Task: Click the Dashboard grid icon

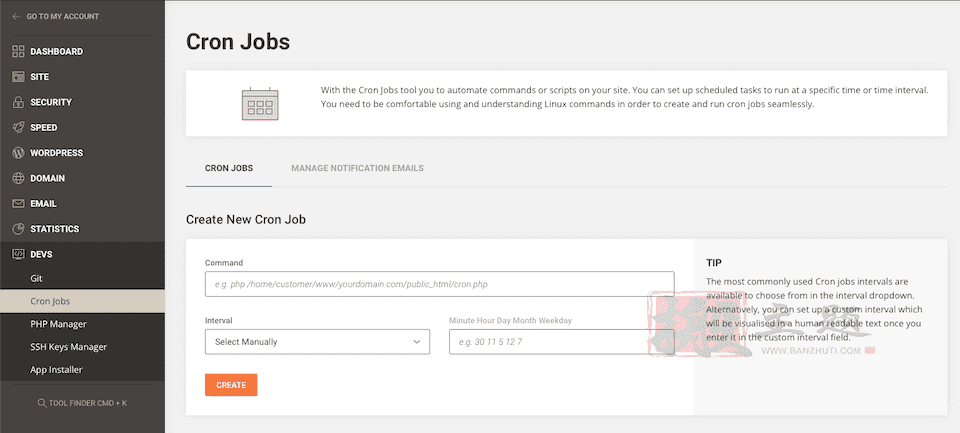Action: click(18, 51)
